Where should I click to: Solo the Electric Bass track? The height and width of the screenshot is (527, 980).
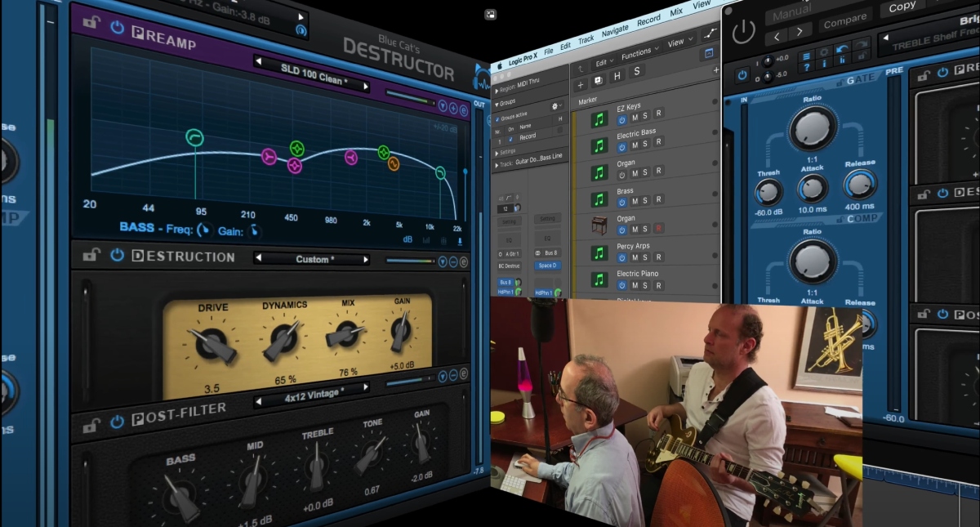pos(645,144)
